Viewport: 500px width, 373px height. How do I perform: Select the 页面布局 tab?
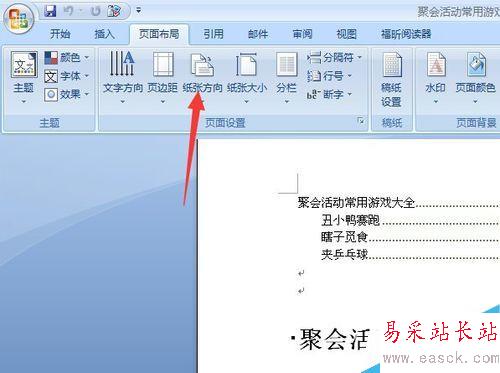pyautogui.click(x=159, y=34)
